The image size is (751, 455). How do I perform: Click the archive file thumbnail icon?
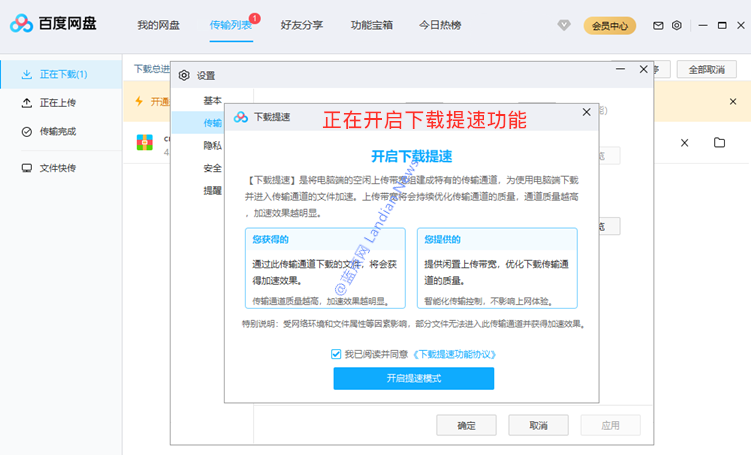click(145, 143)
